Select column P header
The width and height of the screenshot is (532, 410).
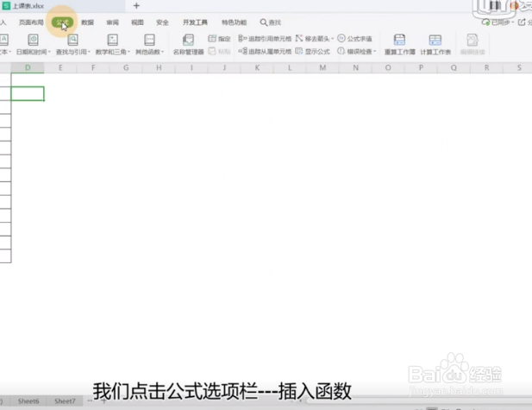coord(421,67)
